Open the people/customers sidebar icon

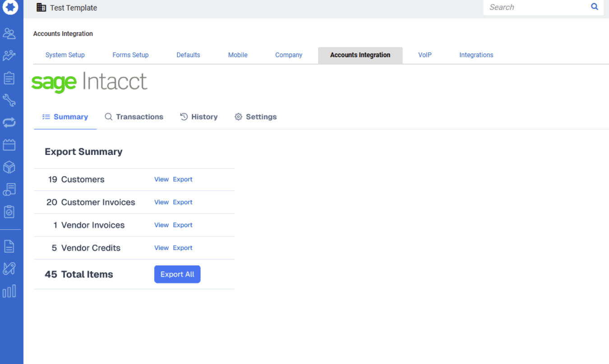click(x=9, y=33)
